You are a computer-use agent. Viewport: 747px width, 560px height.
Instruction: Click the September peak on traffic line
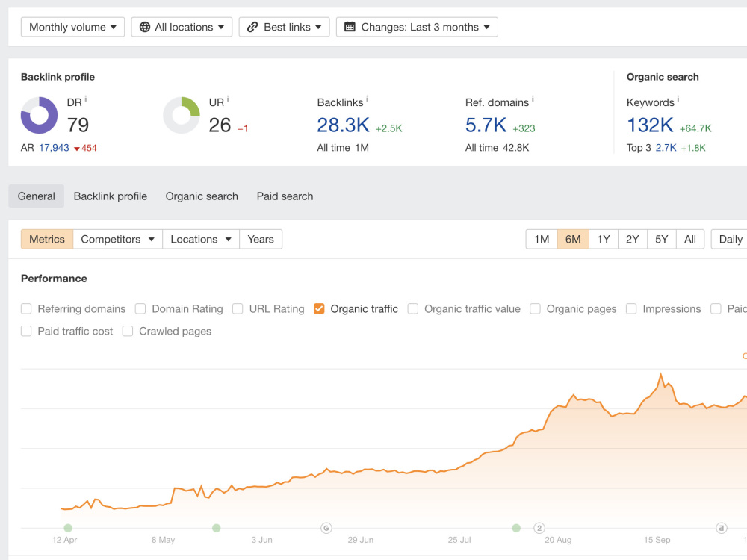click(x=661, y=375)
